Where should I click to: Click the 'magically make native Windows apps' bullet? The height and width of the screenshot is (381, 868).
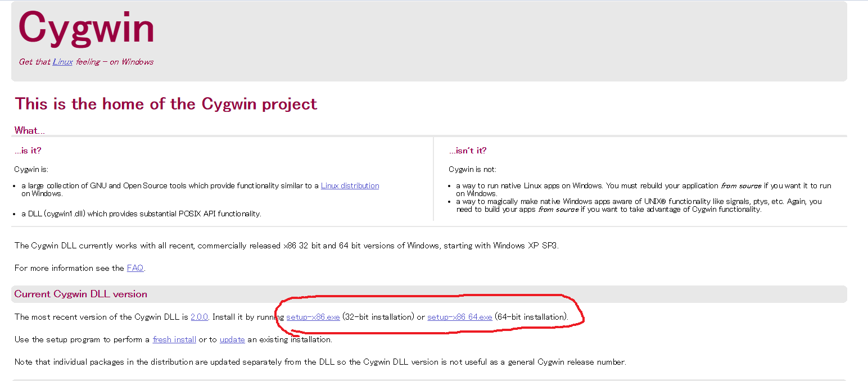point(639,205)
